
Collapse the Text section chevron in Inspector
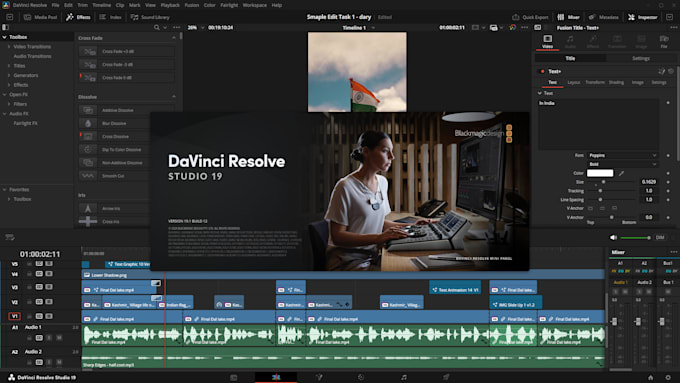click(540, 93)
